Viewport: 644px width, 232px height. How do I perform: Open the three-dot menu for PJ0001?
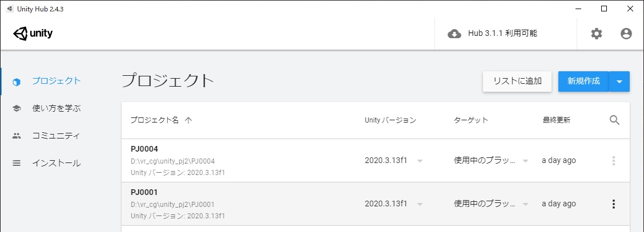(614, 203)
